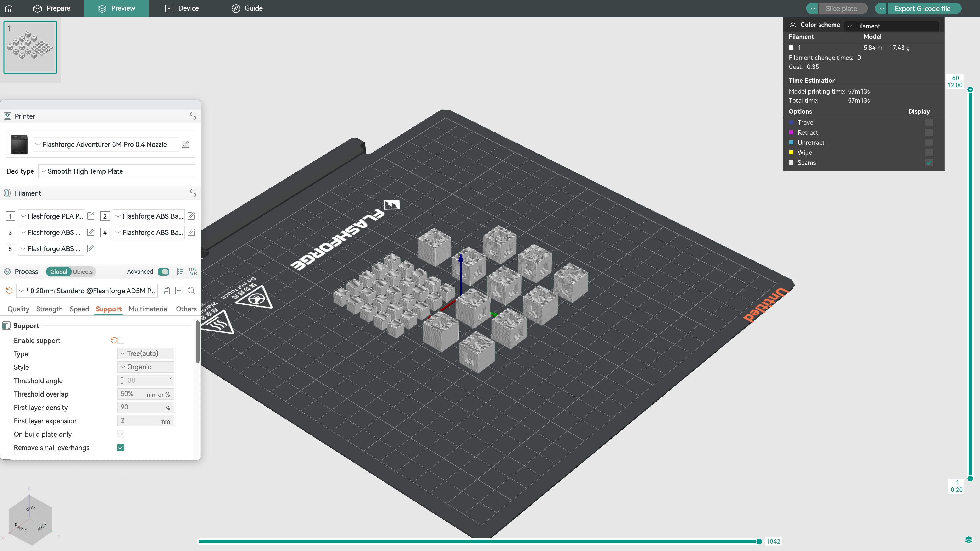
Task: Reset Enable support value orange icon
Action: point(114,340)
